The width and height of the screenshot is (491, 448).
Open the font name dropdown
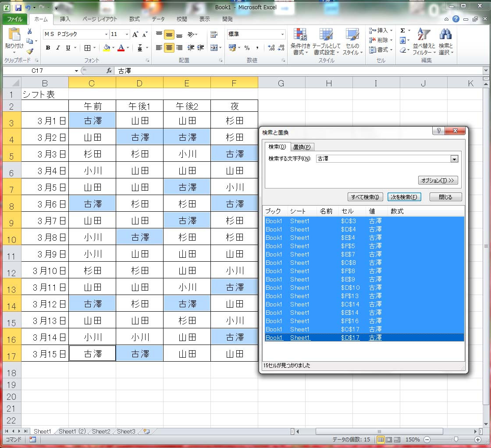click(x=107, y=34)
